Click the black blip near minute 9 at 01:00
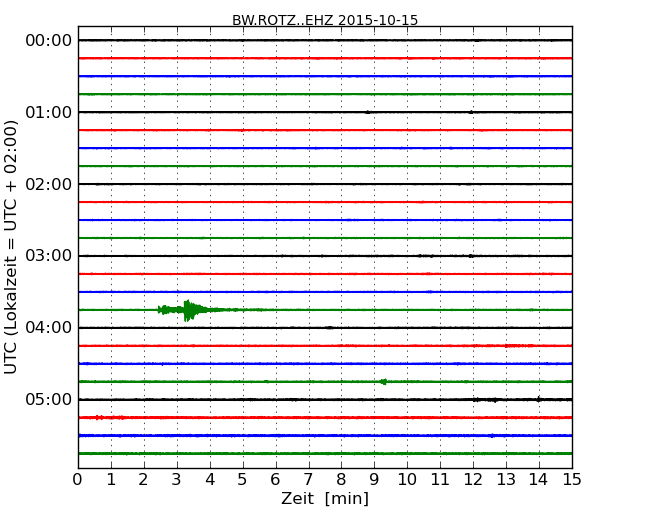 coord(367,112)
